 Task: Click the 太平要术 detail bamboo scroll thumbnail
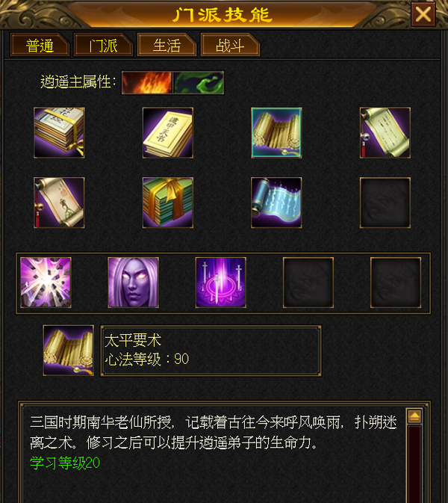point(69,351)
